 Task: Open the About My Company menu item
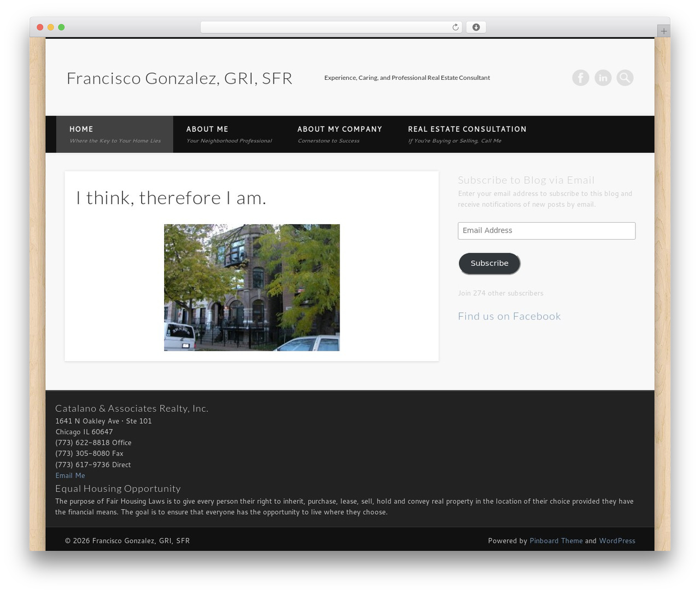point(340,134)
